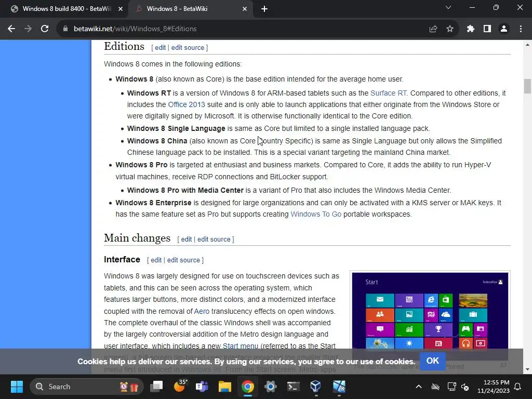Open a new browser tab

(264, 9)
